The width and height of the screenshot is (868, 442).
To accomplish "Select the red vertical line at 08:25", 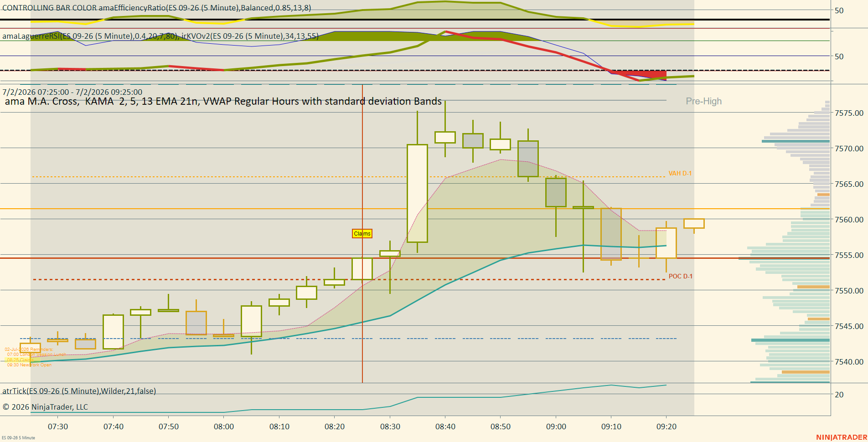I will coord(362,233).
